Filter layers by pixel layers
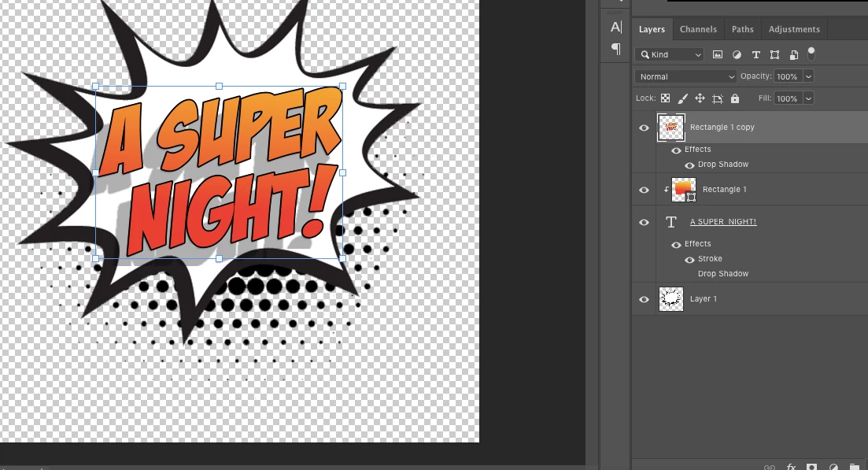The width and height of the screenshot is (868, 470). pos(718,54)
